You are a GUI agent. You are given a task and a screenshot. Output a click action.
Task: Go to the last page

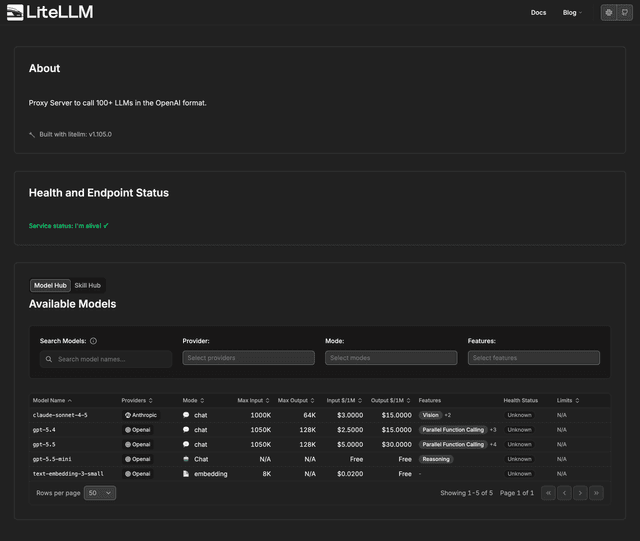[596, 493]
